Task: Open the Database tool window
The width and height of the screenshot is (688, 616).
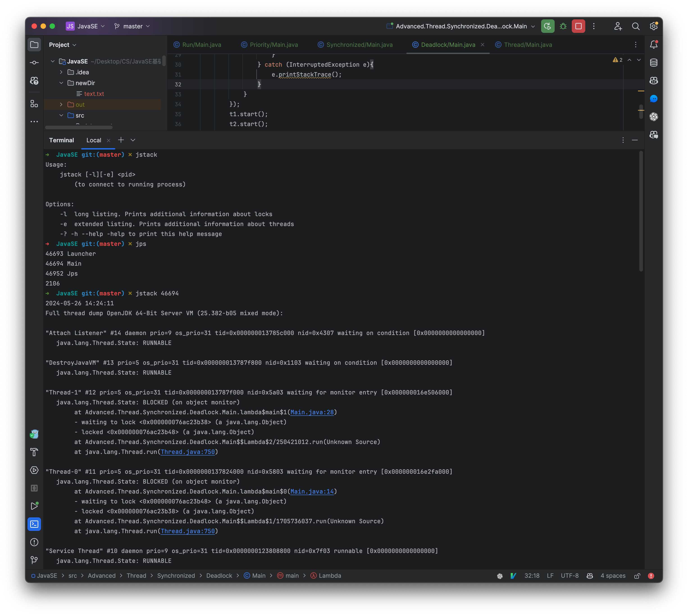Action: [654, 63]
